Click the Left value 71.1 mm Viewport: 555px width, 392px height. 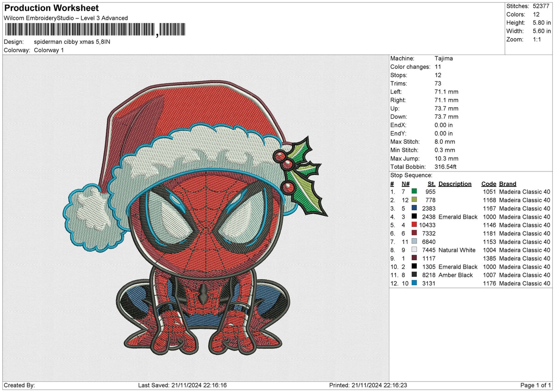click(446, 92)
